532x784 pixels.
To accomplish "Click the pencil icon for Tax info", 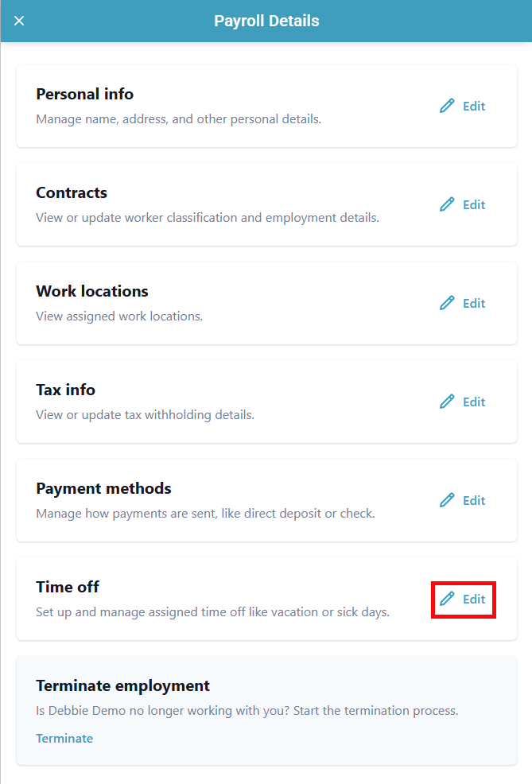I will coord(447,402).
